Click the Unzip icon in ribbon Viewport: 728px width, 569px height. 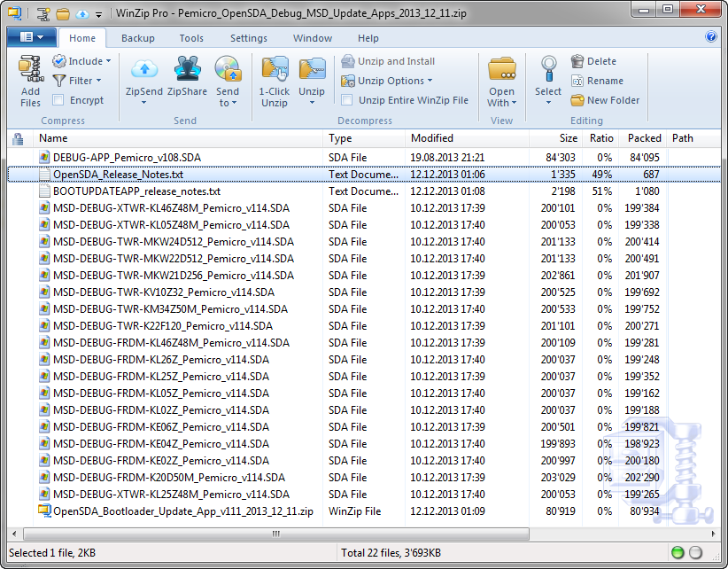(312, 69)
